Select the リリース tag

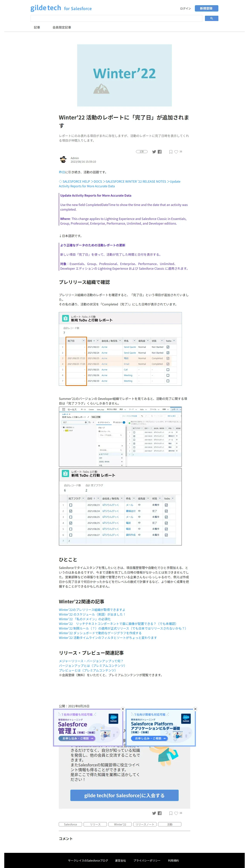tap(95, 824)
